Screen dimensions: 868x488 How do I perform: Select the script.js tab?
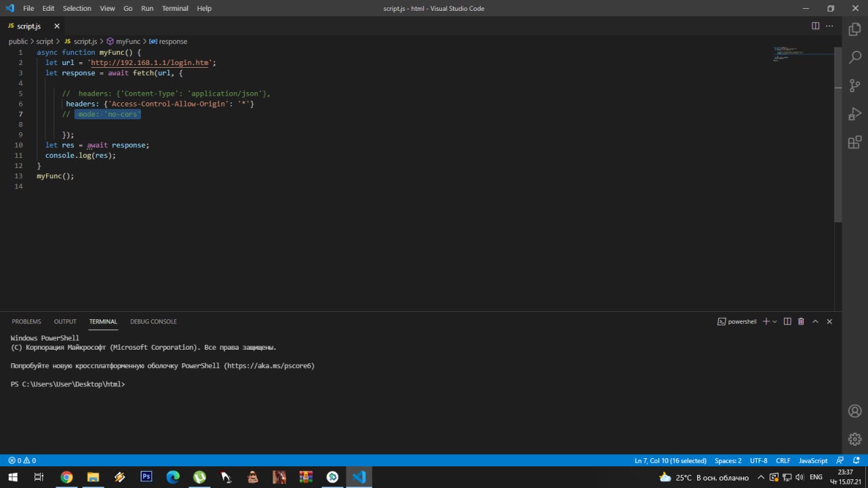tap(32, 26)
